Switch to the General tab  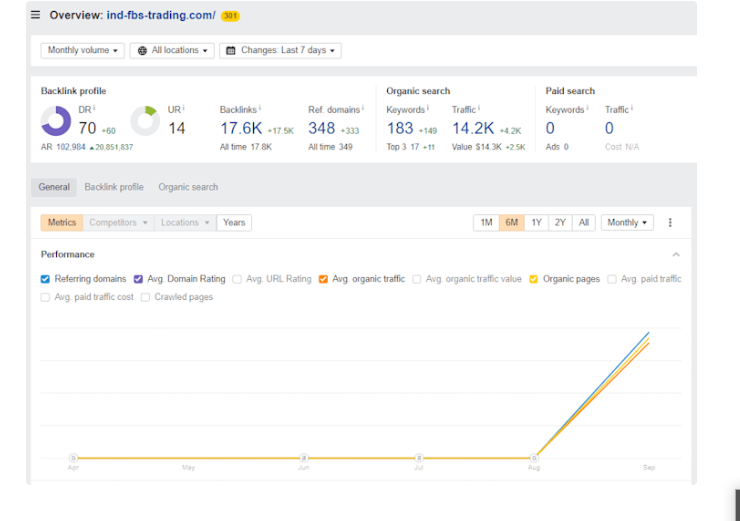click(54, 187)
